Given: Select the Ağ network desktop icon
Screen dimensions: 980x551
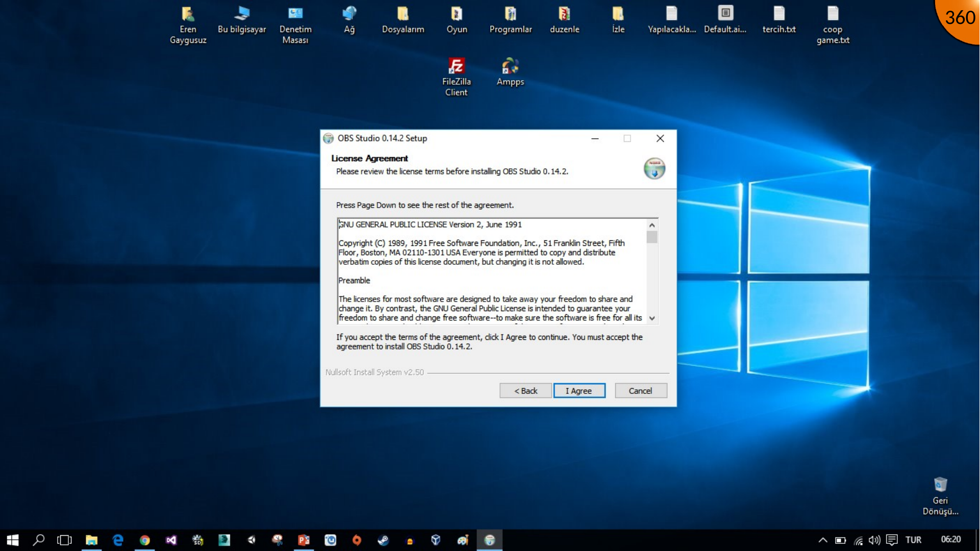Looking at the screenshot, I should [349, 20].
